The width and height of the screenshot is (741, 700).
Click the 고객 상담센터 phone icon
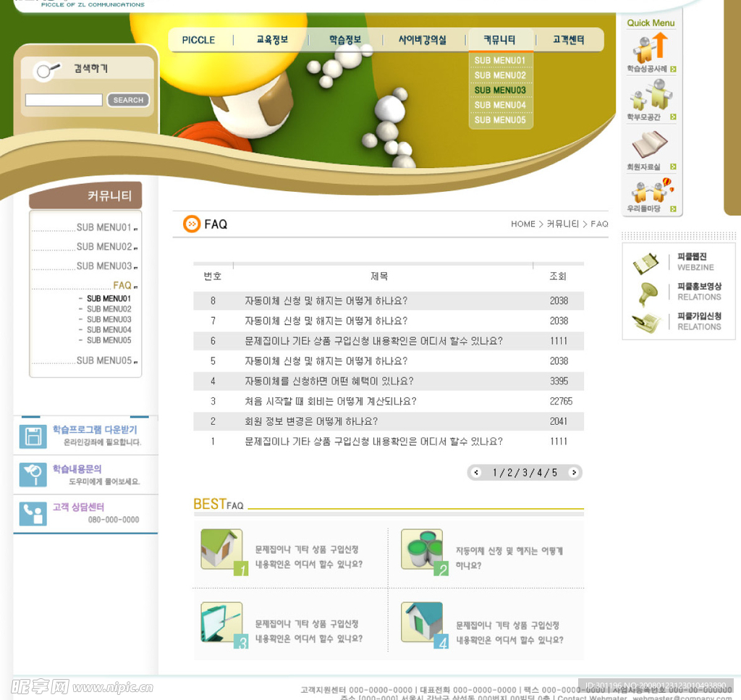pos(33,514)
